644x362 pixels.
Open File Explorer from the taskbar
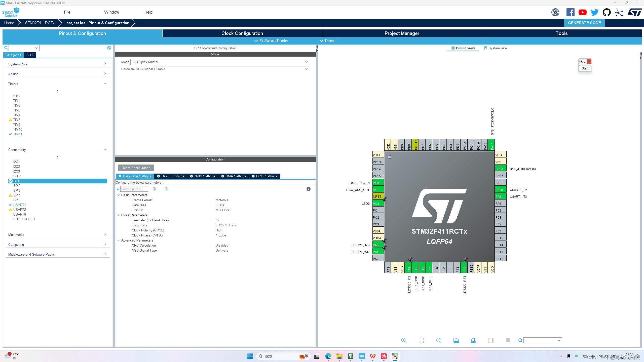tap(339, 356)
